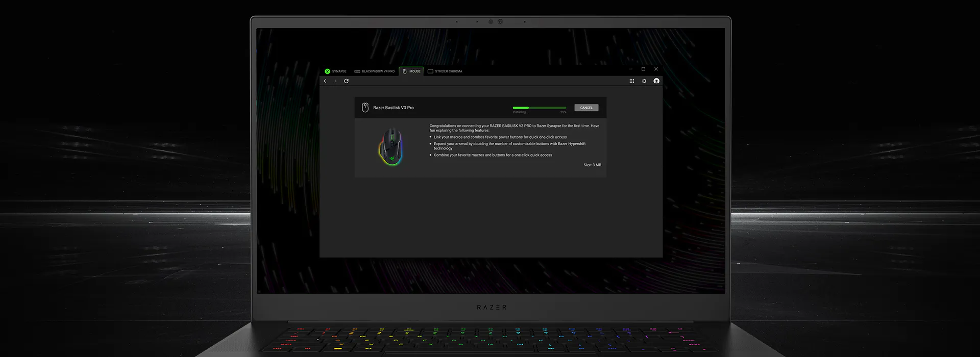Click the Razer Basilisk V3 Pro title
The height and width of the screenshot is (357, 980).
point(394,108)
